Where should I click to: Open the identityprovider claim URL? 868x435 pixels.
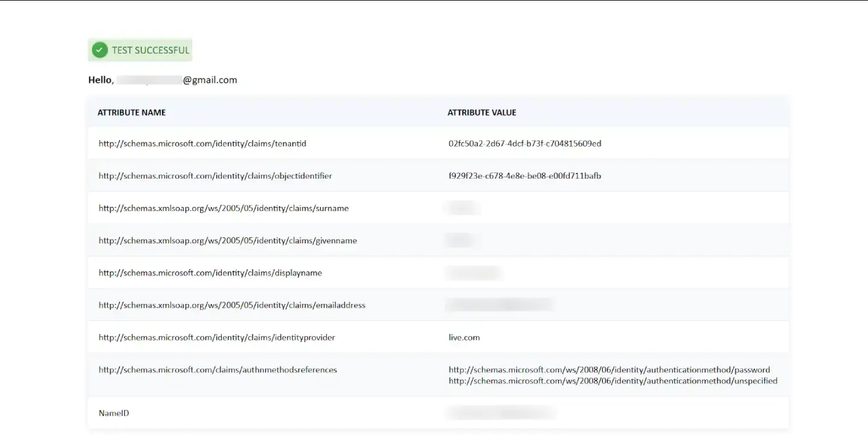click(217, 337)
